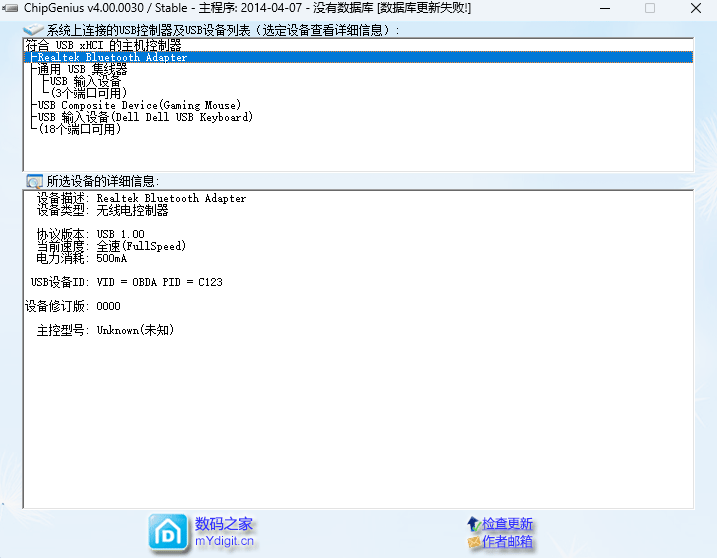Select USB 输入设备 under the hub
The height and width of the screenshot is (558, 717).
85,81
